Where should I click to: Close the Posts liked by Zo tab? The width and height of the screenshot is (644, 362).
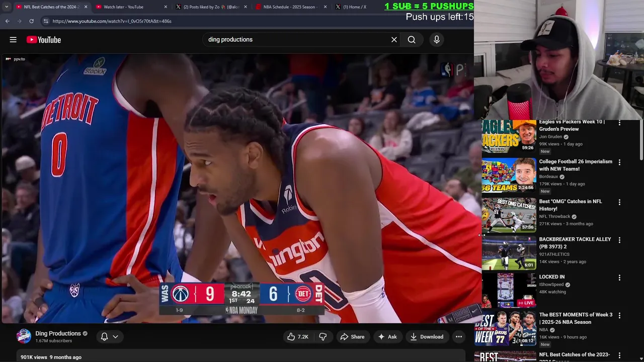246,7
